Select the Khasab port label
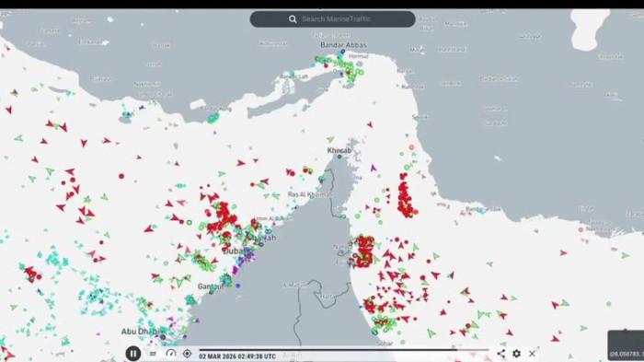This screenshot has height=362, width=644. (x=339, y=150)
